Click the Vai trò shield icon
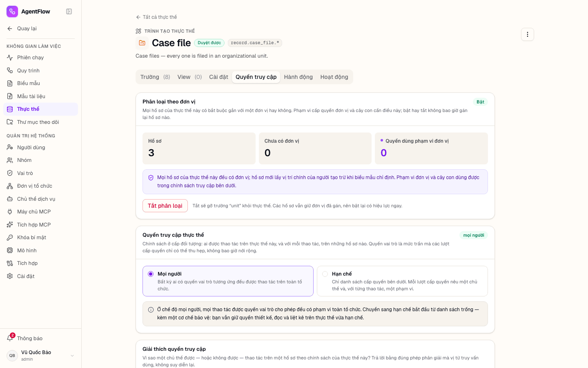The image size is (588, 368). click(x=10, y=173)
